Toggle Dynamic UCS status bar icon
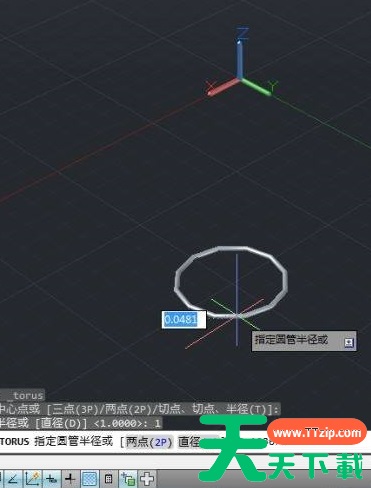This screenshot has width=371, height=488. [32, 479]
